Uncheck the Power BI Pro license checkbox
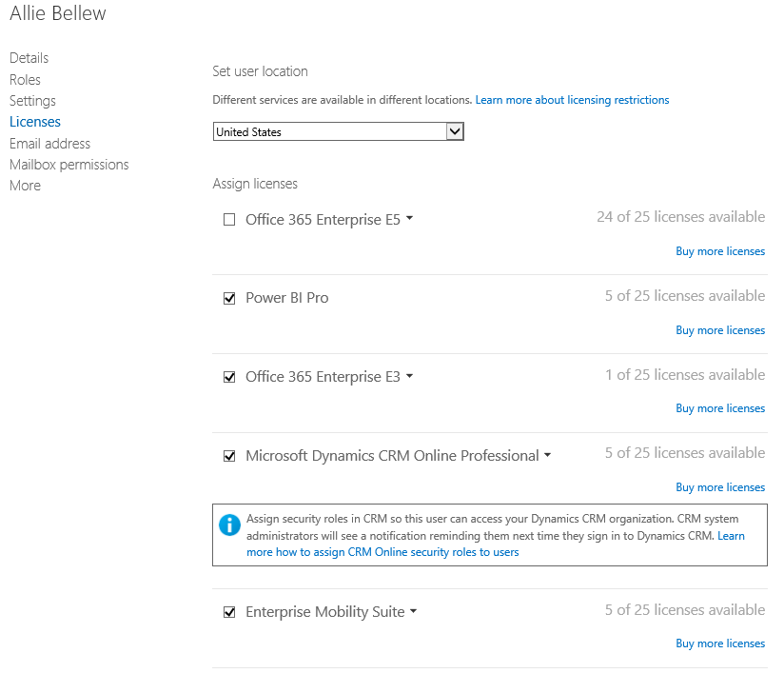Image resolution: width=784 pixels, height=673 pixels. 229,298
